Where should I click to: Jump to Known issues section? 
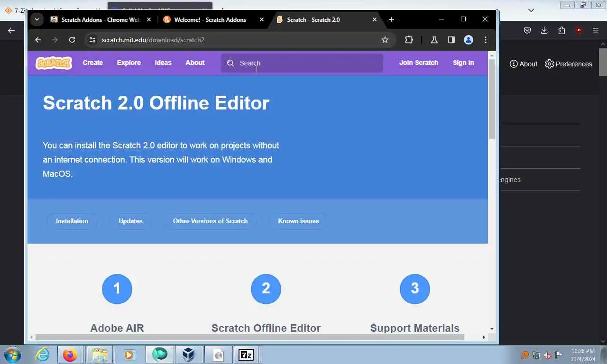(298, 221)
